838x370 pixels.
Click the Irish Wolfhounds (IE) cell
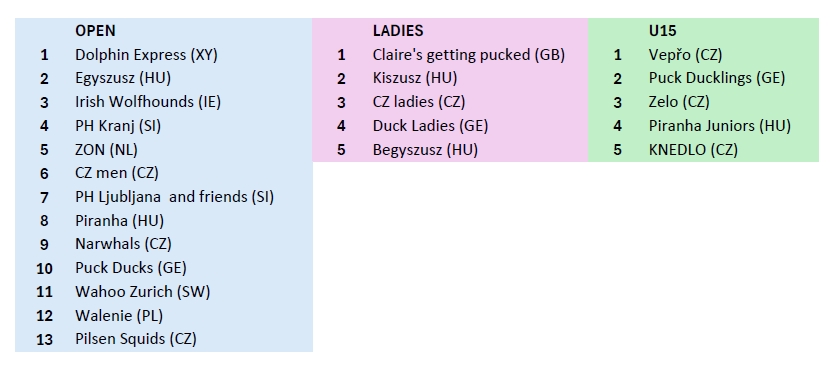point(148,102)
